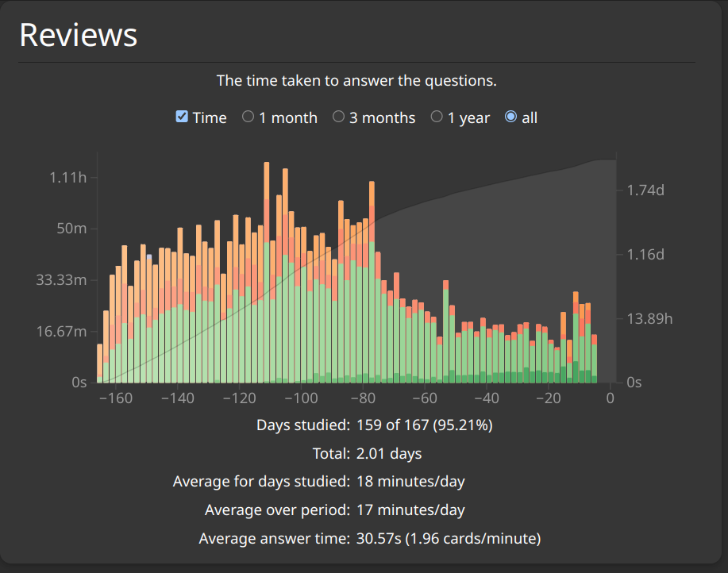Click the Reviews heading

tap(78, 35)
